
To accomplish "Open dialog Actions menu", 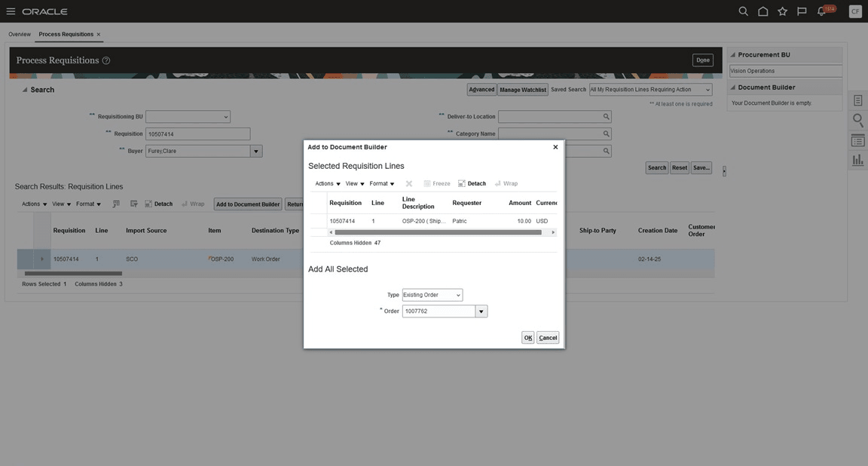I will pos(328,183).
